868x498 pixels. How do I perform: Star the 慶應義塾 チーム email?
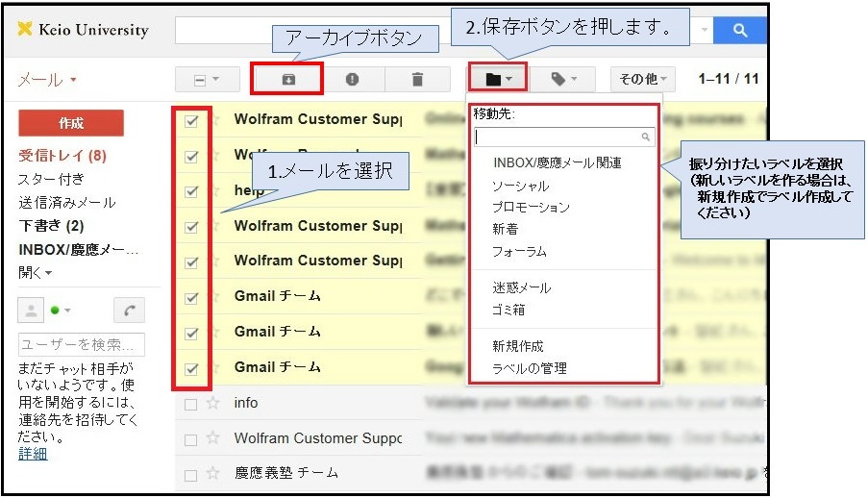coord(213,474)
